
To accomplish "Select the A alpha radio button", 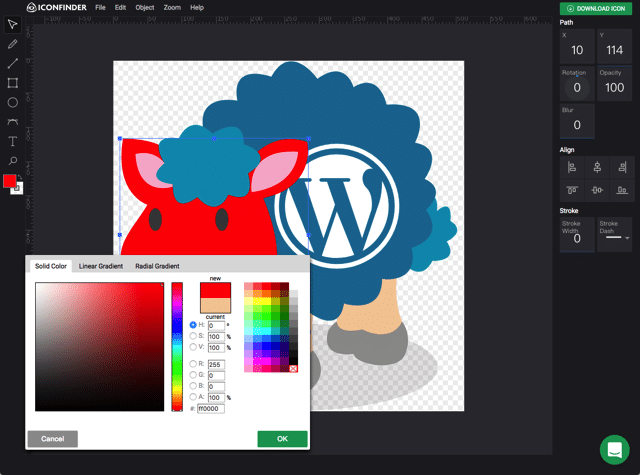I will click(193, 397).
